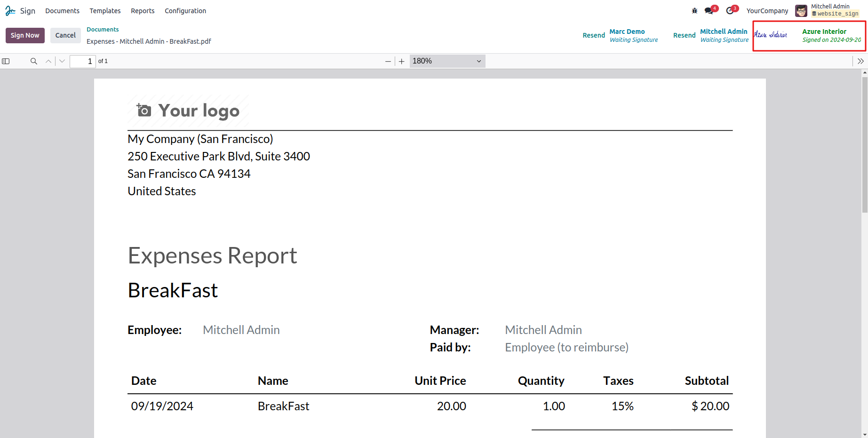The image size is (868, 438).
Task: Open the 180% zoom level dropdown
Action: [x=447, y=61]
